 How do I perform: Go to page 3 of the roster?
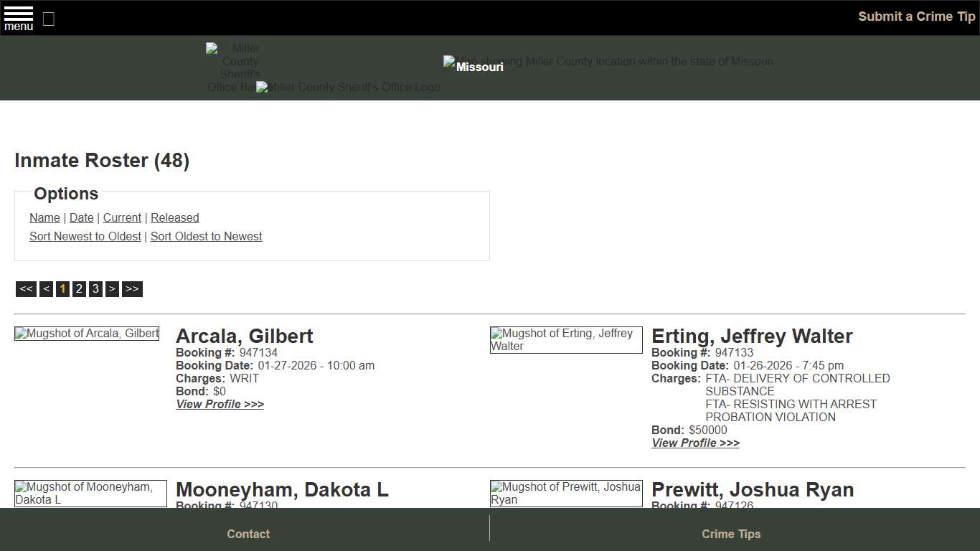click(95, 288)
